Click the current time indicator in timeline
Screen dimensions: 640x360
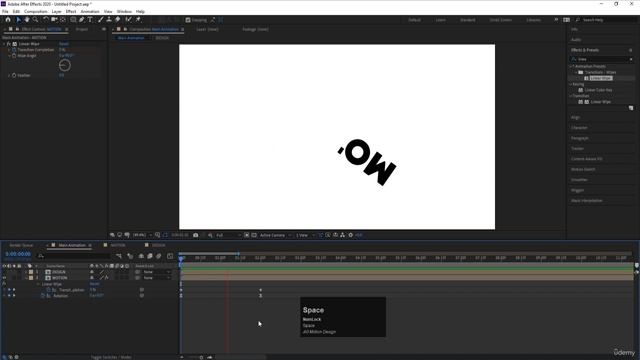pyautogui.click(x=181, y=258)
